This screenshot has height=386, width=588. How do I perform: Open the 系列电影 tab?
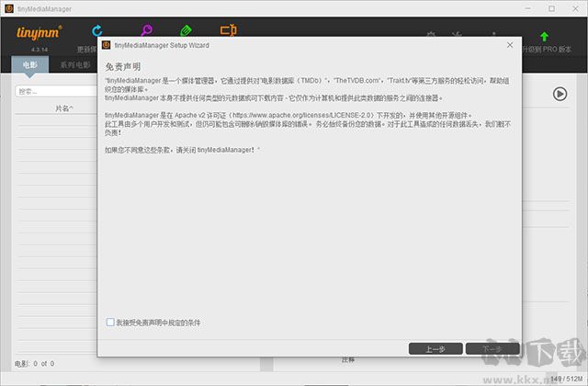75,66
